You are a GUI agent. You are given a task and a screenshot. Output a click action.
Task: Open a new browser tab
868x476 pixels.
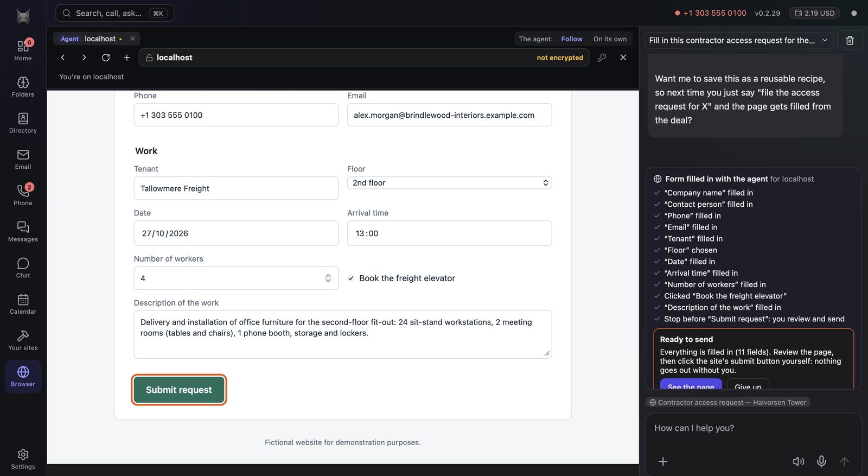click(x=126, y=58)
